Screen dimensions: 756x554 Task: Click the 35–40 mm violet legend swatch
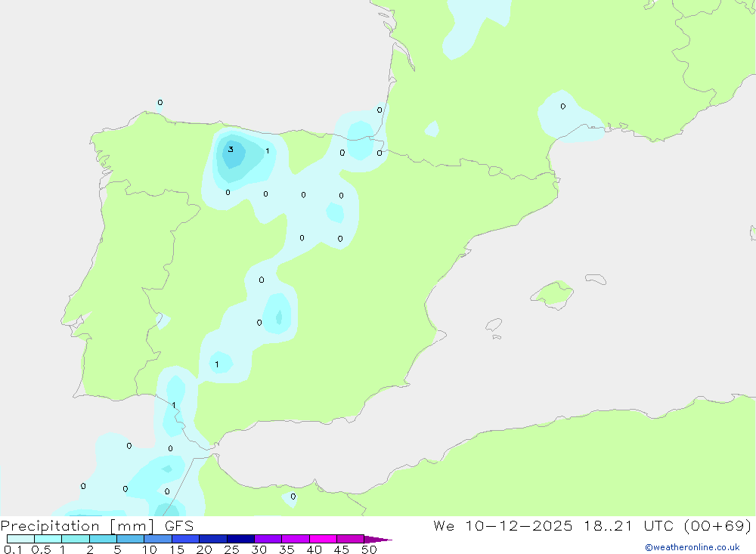tap(296, 539)
